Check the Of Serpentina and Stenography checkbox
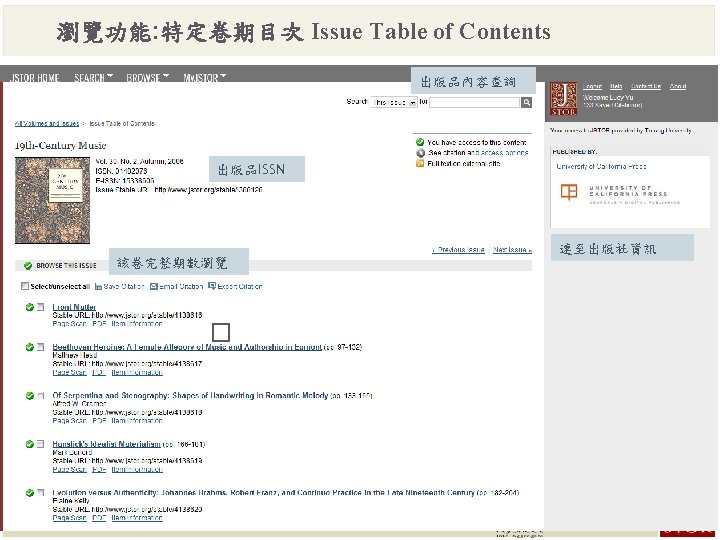 [x=41, y=395]
